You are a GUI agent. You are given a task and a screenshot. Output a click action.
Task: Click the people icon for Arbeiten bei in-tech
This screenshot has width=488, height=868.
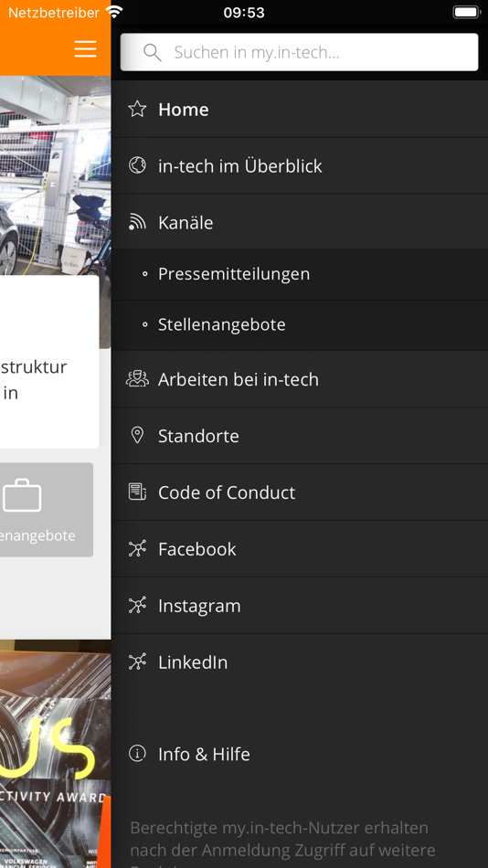137,378
